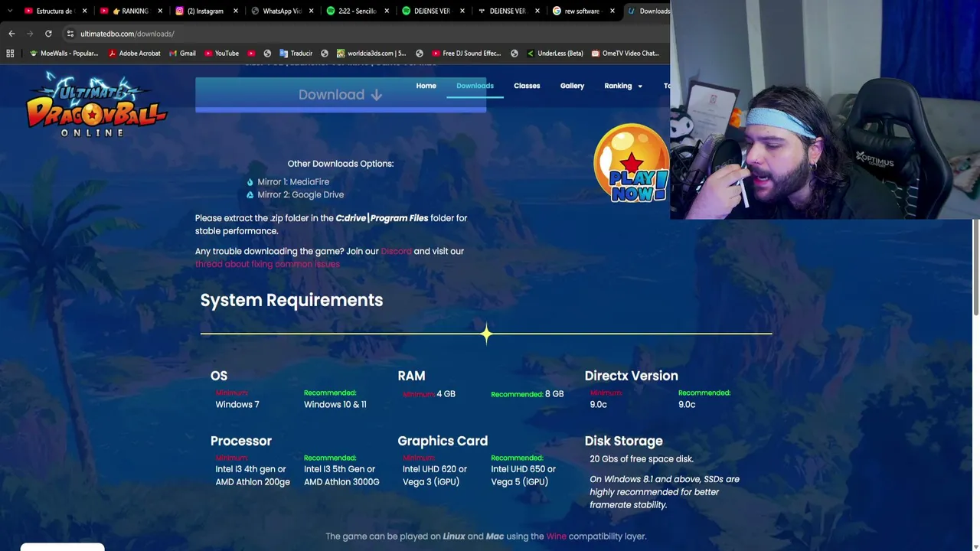Close the Instagram tab
This screenshot has height=551, width=980.
click(235, 11)
